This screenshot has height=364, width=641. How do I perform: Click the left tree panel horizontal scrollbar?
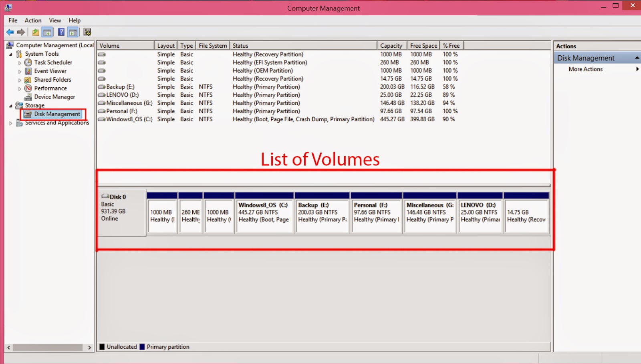point(48,347)
